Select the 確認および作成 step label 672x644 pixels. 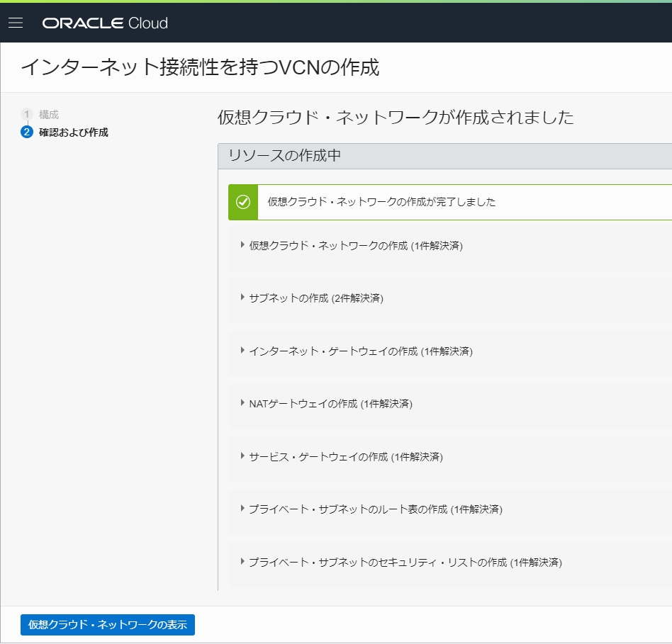point(73,132)
